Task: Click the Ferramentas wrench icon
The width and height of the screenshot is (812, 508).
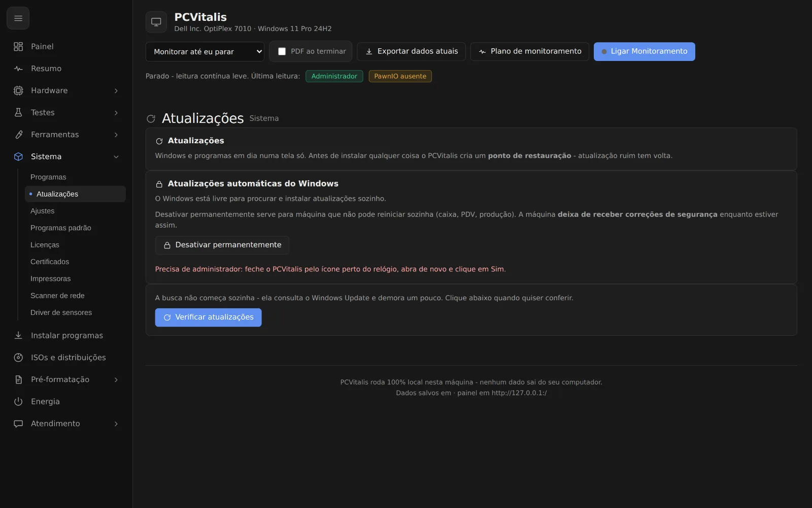Action: [18, 135]
